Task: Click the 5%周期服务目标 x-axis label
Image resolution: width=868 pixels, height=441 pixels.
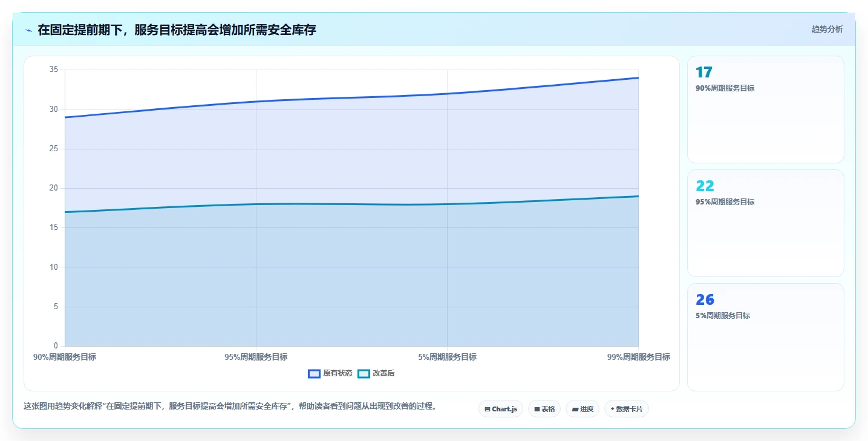Action: point(447,357)
